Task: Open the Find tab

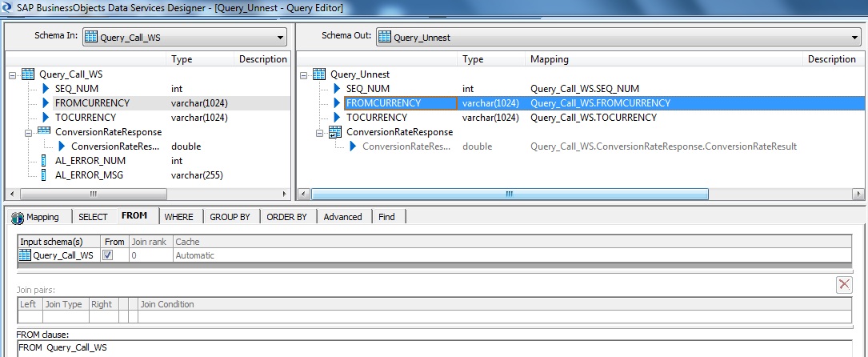Action: pos(386,217)
